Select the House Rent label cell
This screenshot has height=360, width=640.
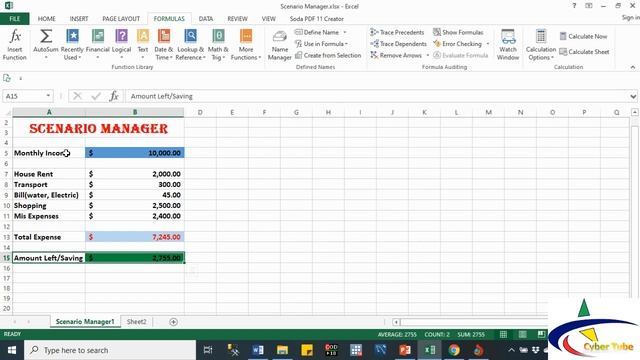[x=49, y=174]
